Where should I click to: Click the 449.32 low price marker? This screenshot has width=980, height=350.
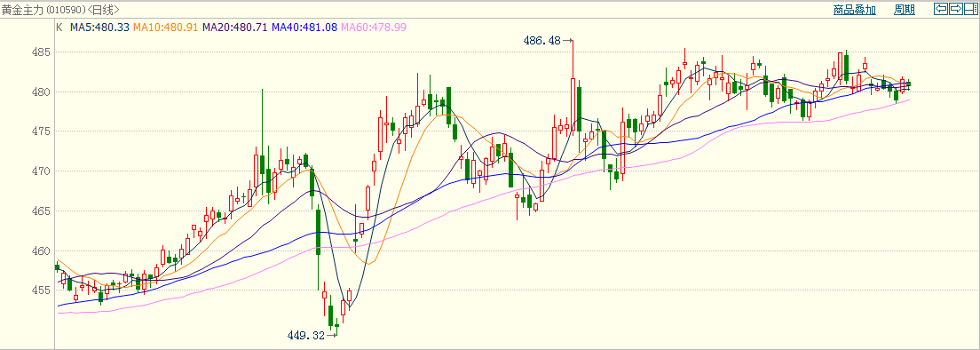[306, 335]
